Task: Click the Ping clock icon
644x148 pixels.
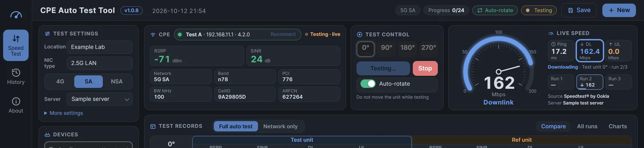Action: [553, 44]
